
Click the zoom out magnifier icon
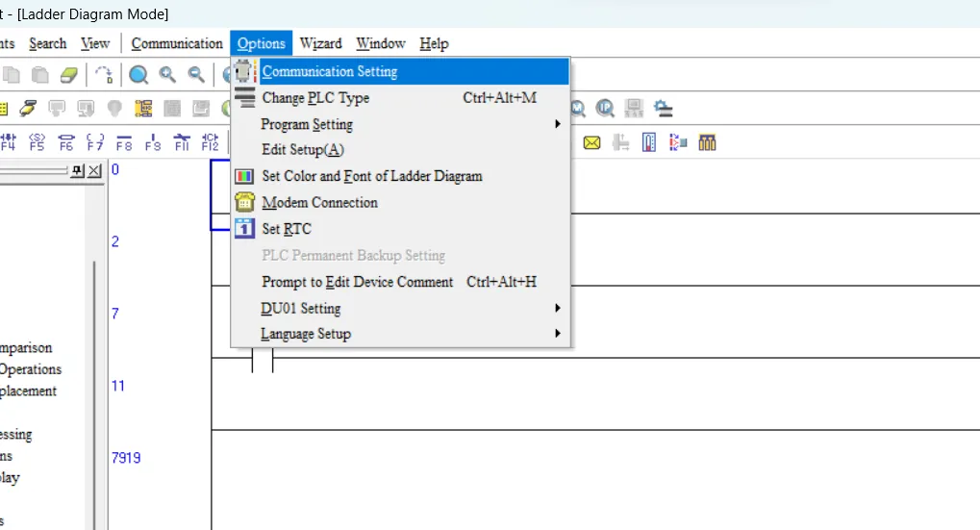click(196, 75)
